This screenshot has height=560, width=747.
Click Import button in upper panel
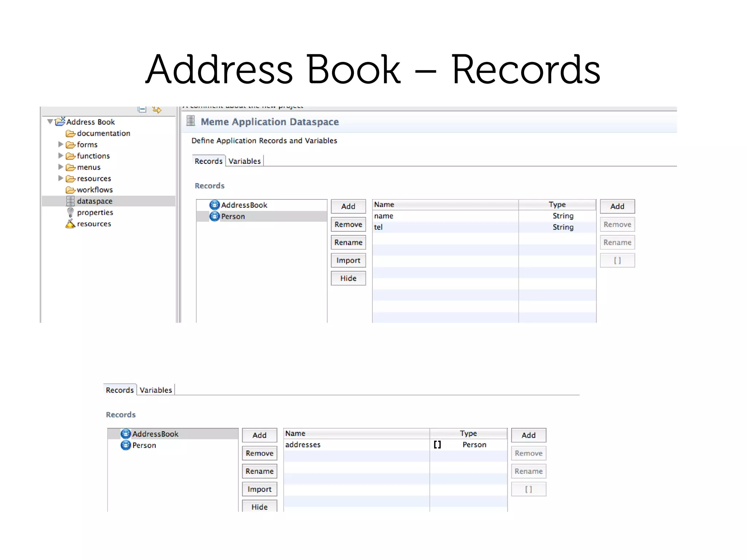pos(348,260)
